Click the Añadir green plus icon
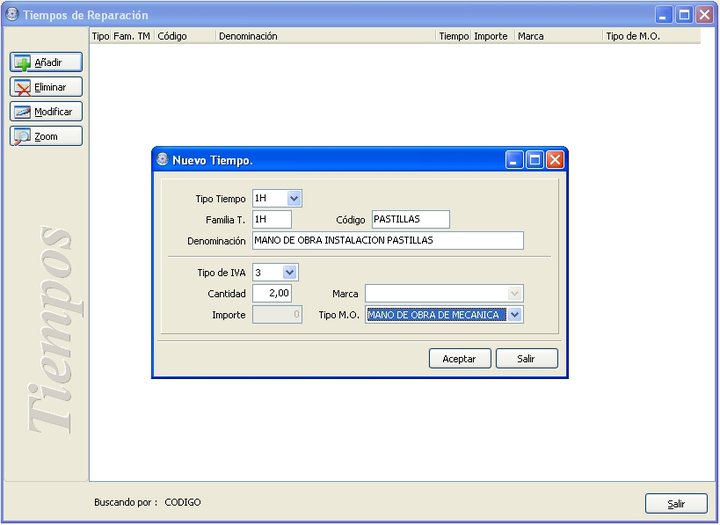The height and width of the screenshot is (525, 720). [x=22, y=62]
